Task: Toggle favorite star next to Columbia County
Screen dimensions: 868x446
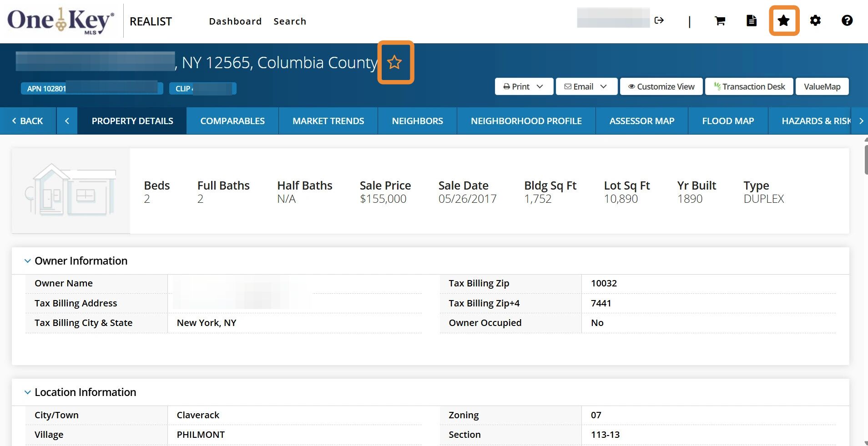Action: (394, 62)
